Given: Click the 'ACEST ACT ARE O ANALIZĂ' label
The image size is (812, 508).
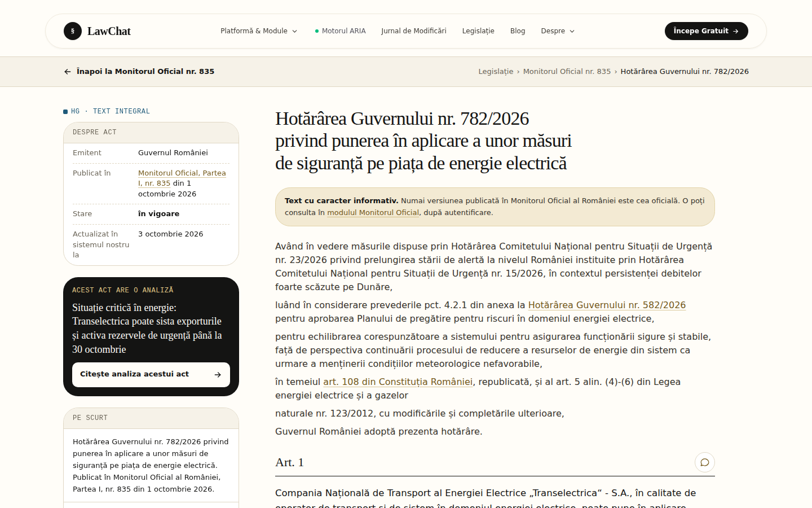Looking at the screenshot, I should coord(123,290).
